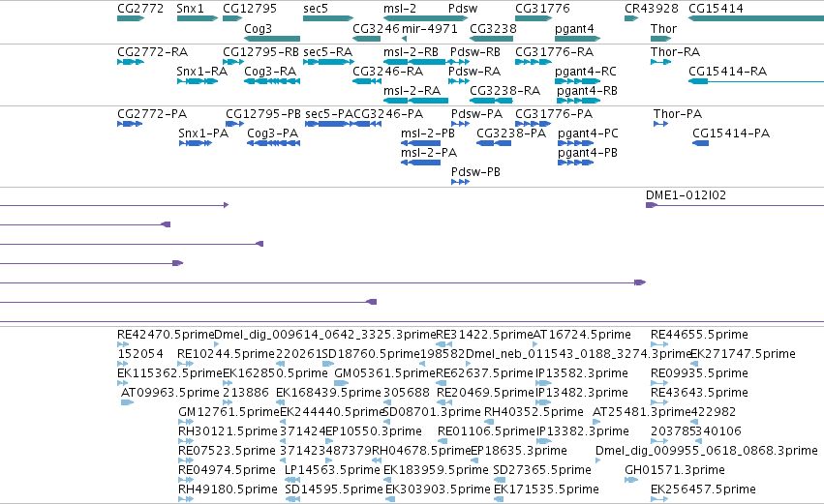Click the CG2772 gene arrow glyph
Image resolution: width=824 pixels, height=504 pixels.
[131, 18]
